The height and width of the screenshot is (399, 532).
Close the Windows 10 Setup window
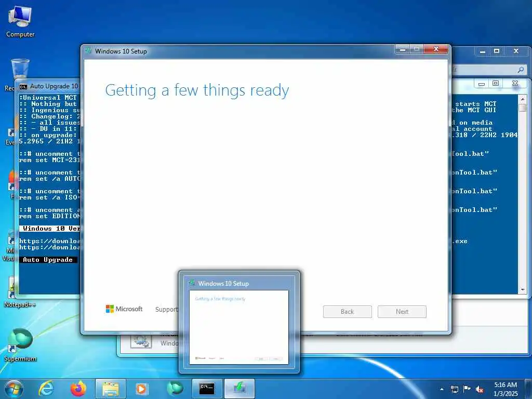pyautogui.click(x=436, y=49)
